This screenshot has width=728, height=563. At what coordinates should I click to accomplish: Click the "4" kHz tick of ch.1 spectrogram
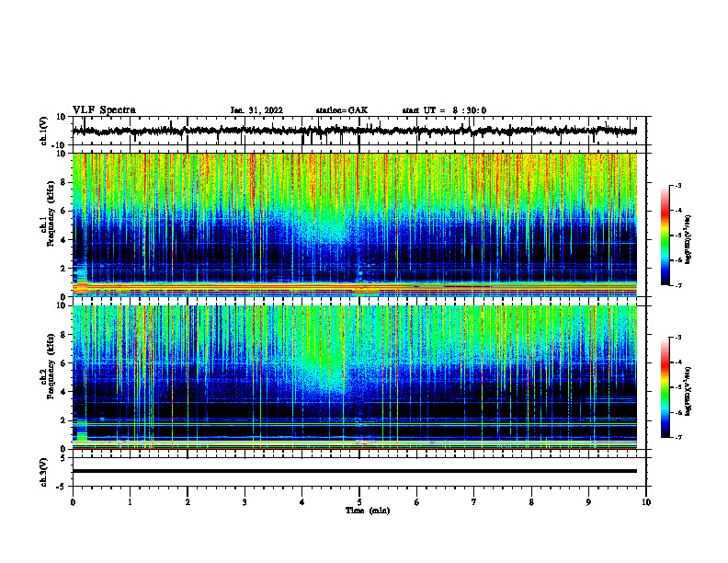63,240
